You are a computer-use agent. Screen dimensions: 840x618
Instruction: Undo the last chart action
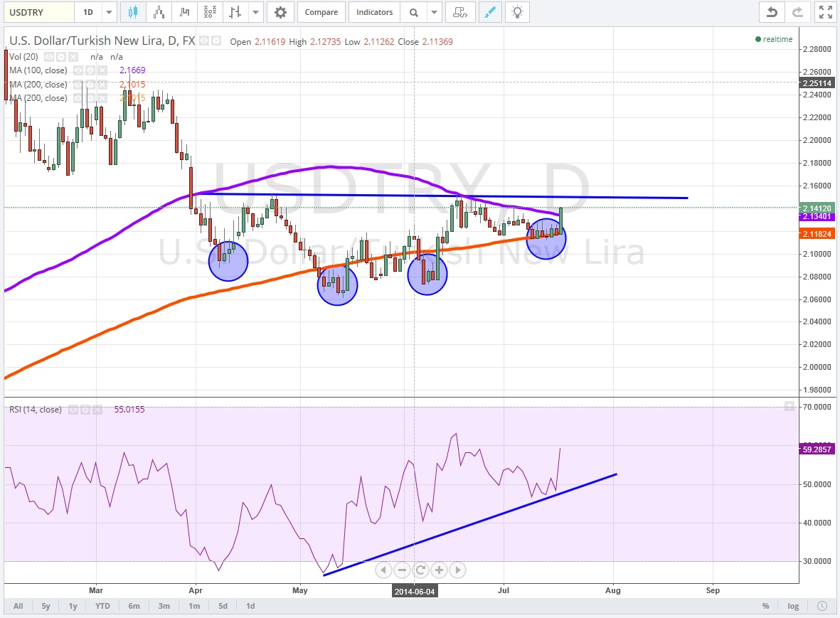[772, 12]
